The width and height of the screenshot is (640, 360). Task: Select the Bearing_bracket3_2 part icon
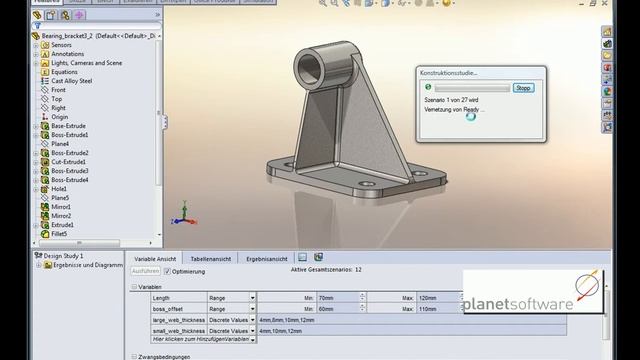[36, 36]
